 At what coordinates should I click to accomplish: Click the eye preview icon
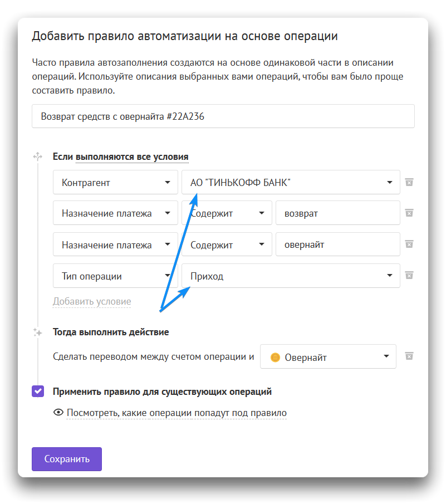point(57,413)
